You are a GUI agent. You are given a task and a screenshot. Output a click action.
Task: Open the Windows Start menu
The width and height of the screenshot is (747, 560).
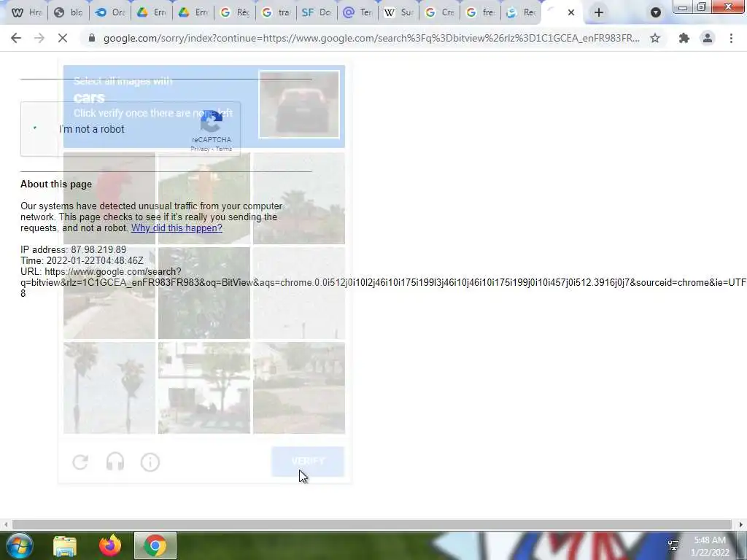[19, 545]
